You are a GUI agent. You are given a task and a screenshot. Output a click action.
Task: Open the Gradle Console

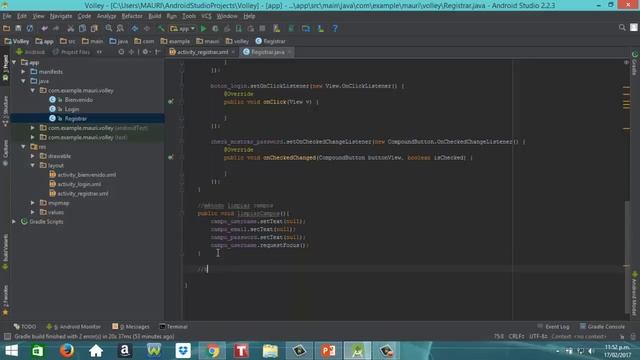coord(602,327)
